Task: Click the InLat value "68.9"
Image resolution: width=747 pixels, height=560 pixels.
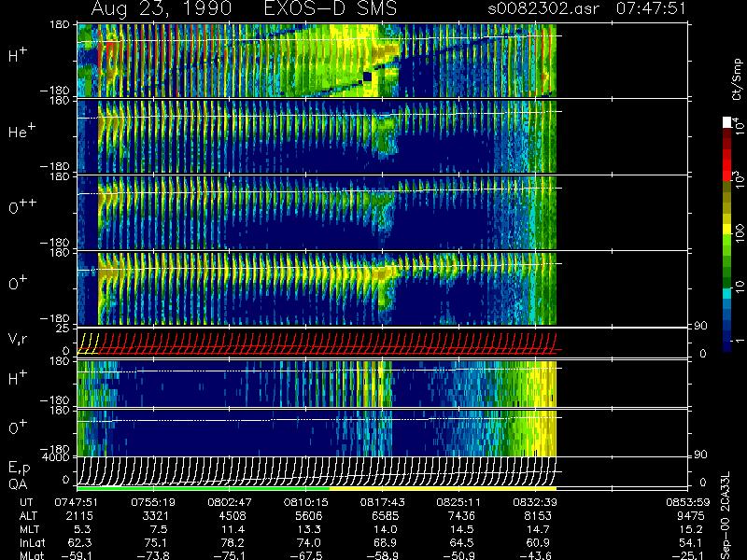Action: pyautogui.click(x=386, y=542)
